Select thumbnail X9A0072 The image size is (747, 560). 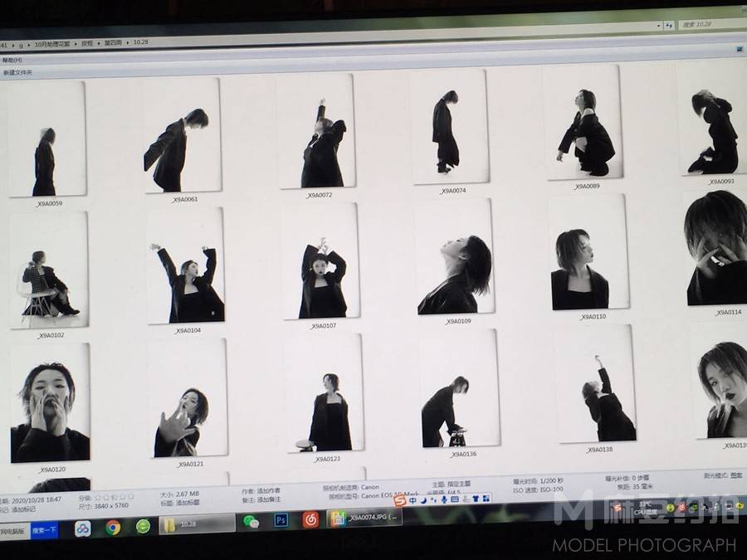pos(317,131)
